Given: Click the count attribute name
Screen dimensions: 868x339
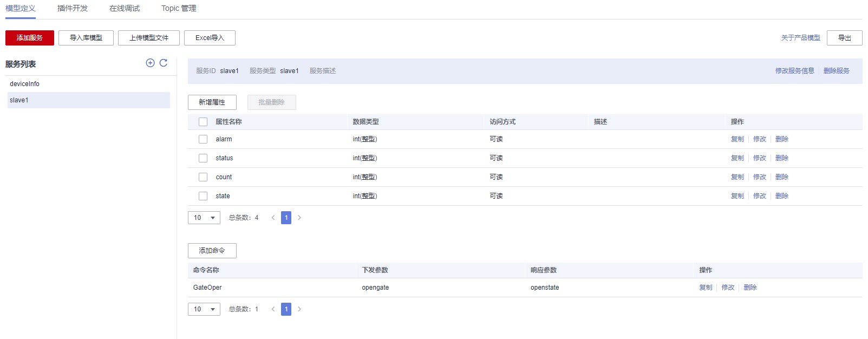Looking at the screenshot, I should point(224,177).
